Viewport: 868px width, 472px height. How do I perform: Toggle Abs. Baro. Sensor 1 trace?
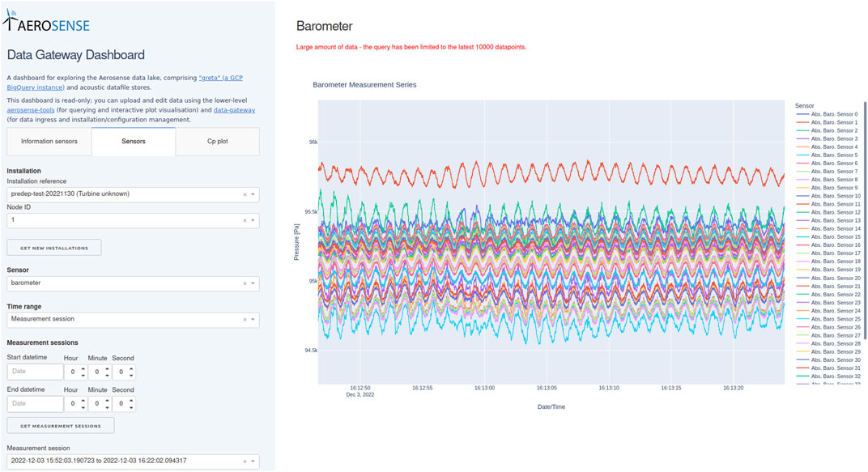coord(827,122)
